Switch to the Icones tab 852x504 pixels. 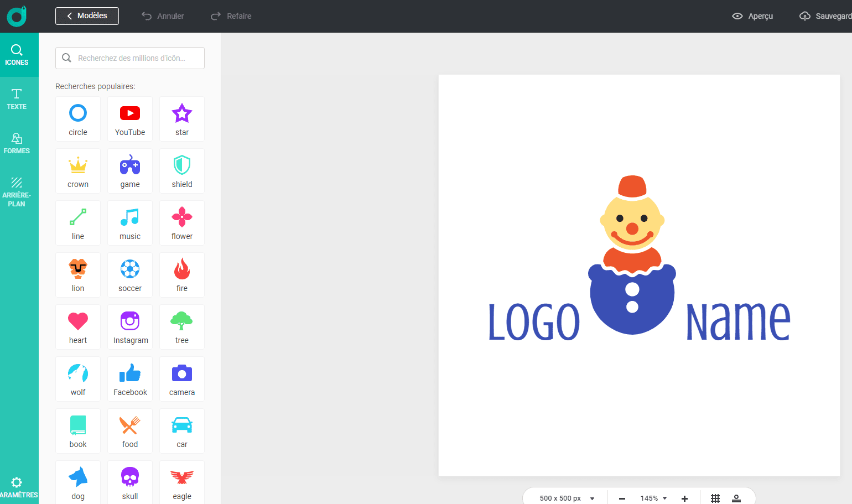pos(17,55)
